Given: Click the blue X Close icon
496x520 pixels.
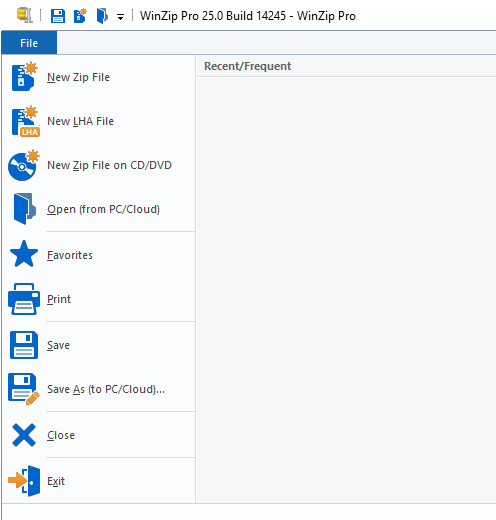Looking at the screenshot, I should (24, 435).
